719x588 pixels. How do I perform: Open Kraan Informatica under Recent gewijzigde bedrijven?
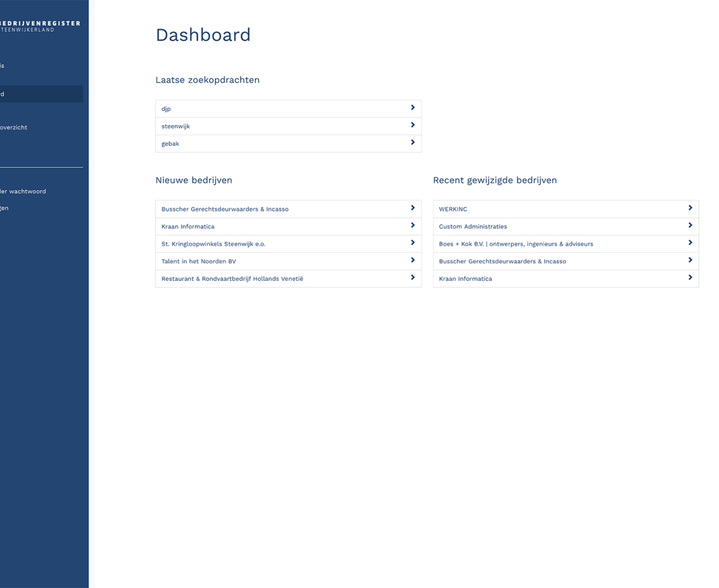click(x=566, y=279)
